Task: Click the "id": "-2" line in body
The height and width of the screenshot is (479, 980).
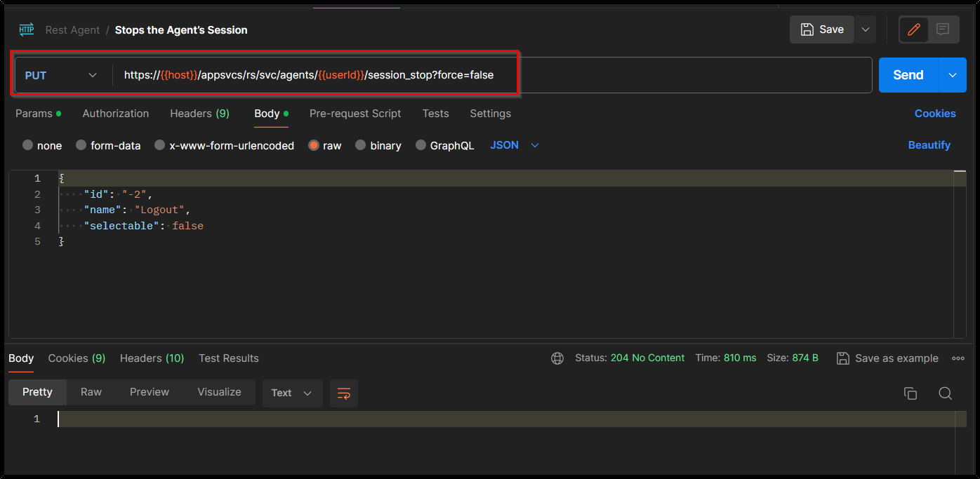Action: pyautogui.click(x=118, y=194)
